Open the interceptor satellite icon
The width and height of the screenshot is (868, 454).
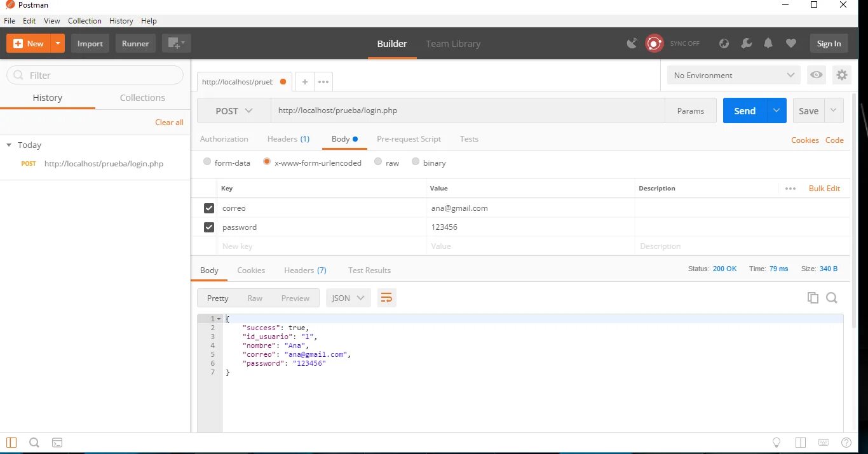tap(632, 43)
